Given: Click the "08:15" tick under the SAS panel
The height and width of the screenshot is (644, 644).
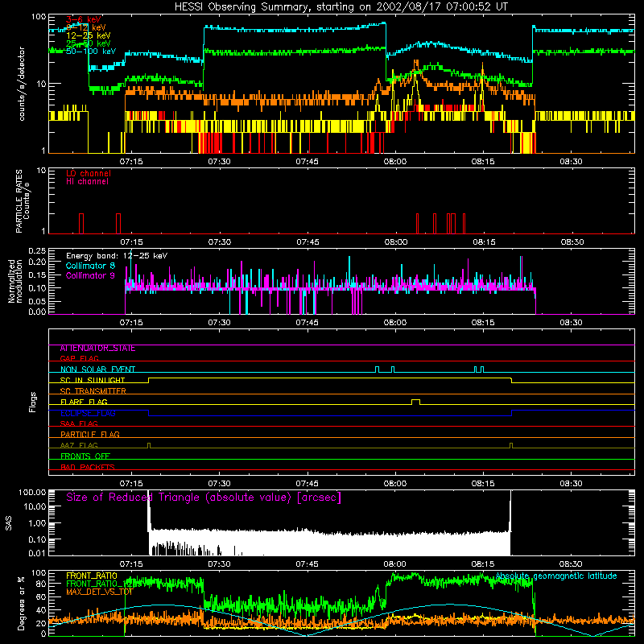Looking at the screenshot, I should click(x=483, y=563).
